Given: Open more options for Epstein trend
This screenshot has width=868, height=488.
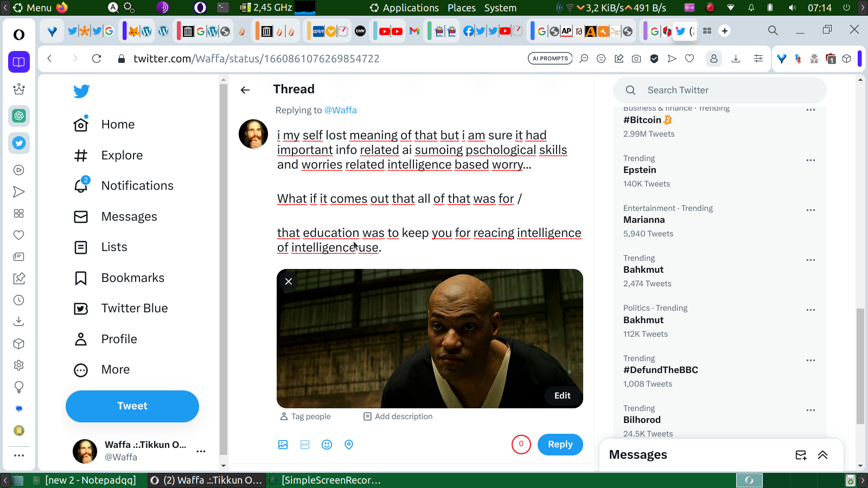Looking at the screenshot, I should (810, 160).
